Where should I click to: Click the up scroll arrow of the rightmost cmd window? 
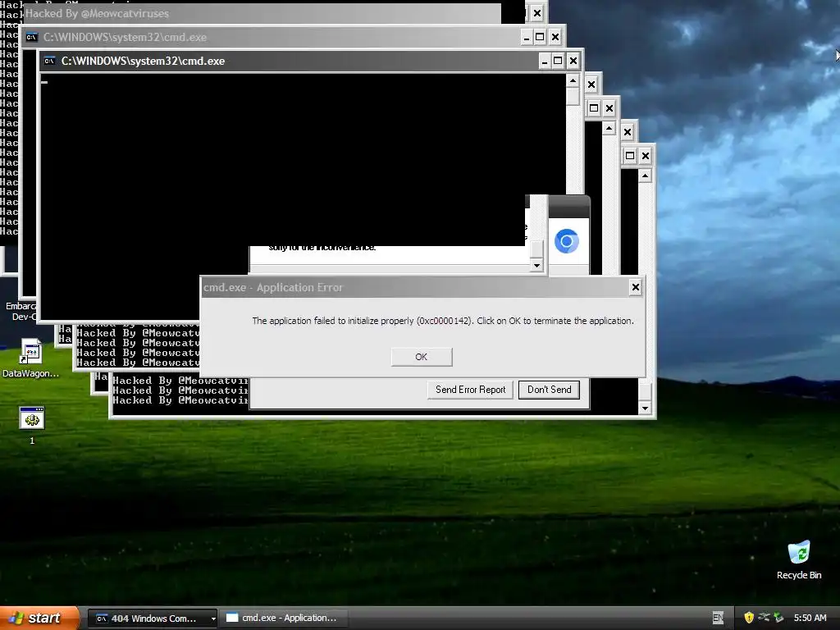tap(645, 176)
